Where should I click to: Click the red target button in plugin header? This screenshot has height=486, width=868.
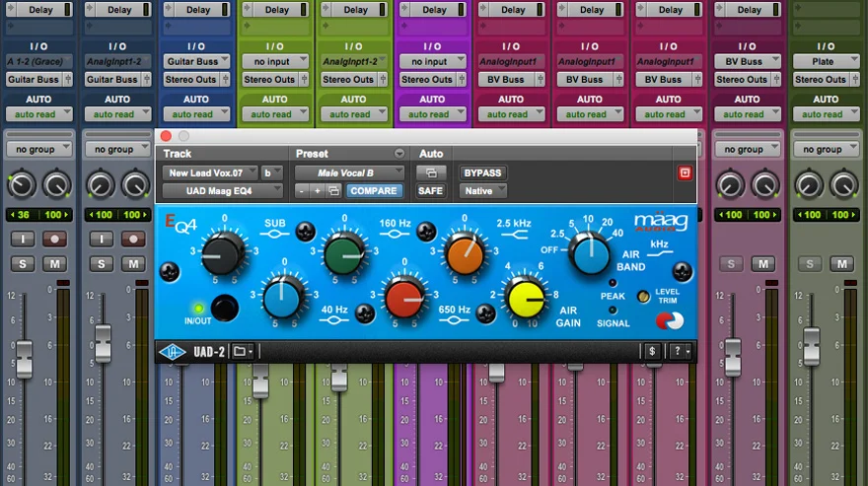(x=685, y=174)
